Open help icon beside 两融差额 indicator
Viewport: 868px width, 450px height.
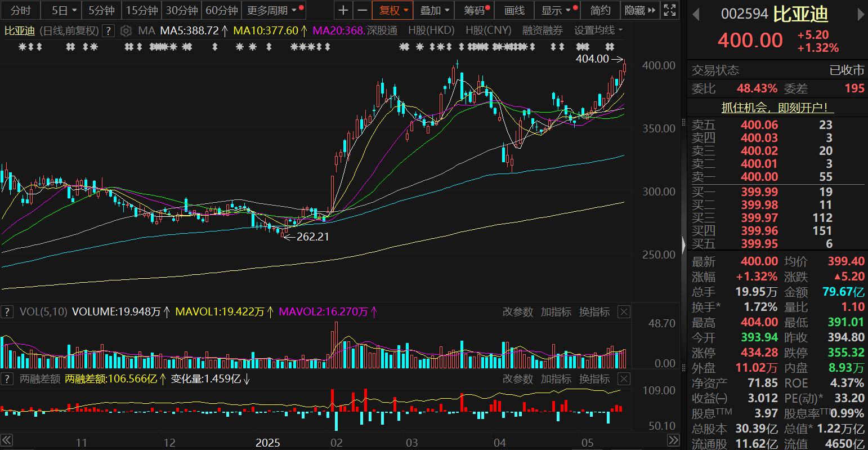click(7, 379)
